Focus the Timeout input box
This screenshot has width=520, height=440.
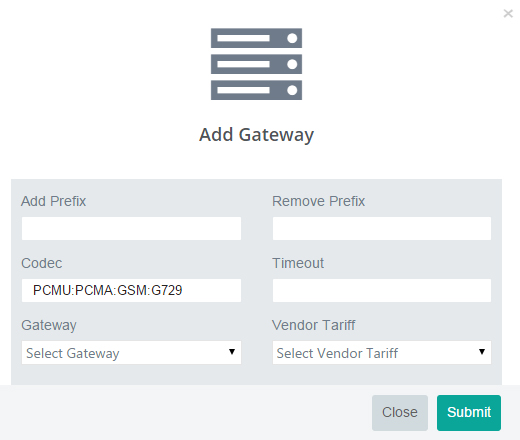[382, 290]
